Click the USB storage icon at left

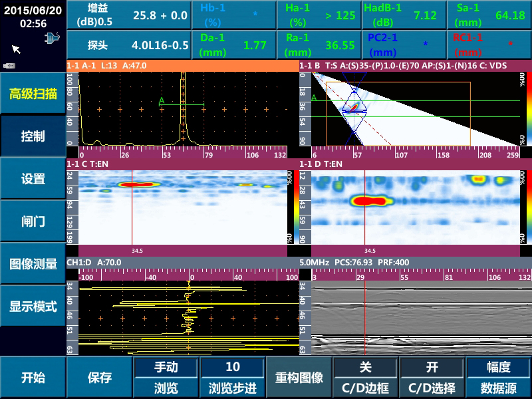click(x=9, y=65)
